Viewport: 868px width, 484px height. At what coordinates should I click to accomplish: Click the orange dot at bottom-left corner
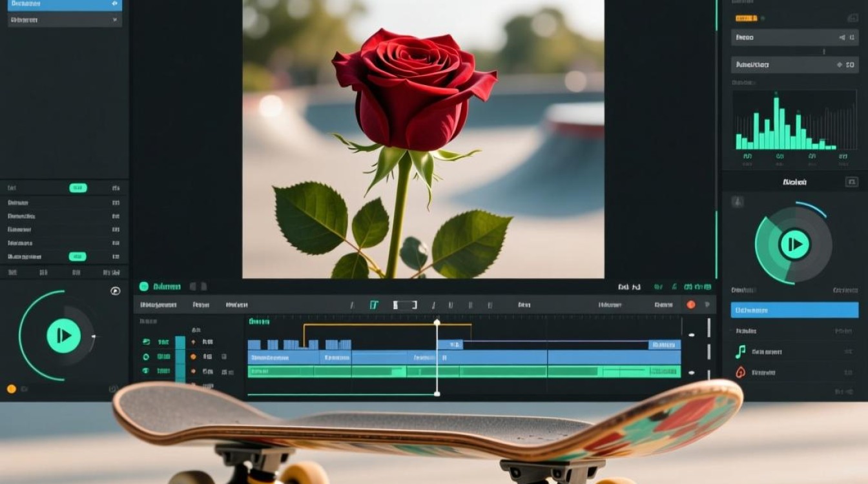point(11,388)
